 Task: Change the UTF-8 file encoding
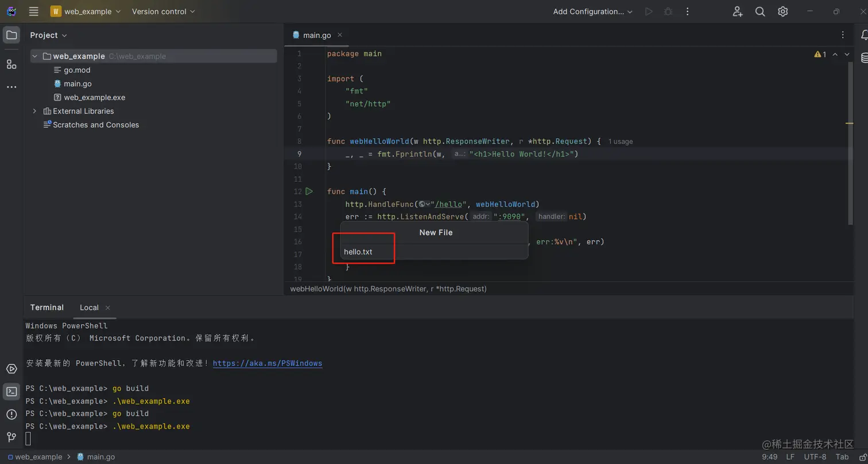point(815,457)
